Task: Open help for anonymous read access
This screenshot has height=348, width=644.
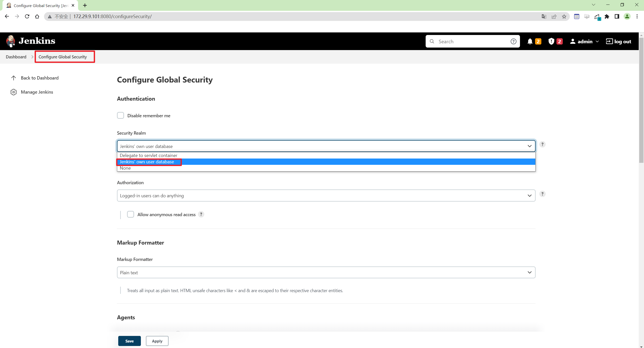Action: point(201,214)
